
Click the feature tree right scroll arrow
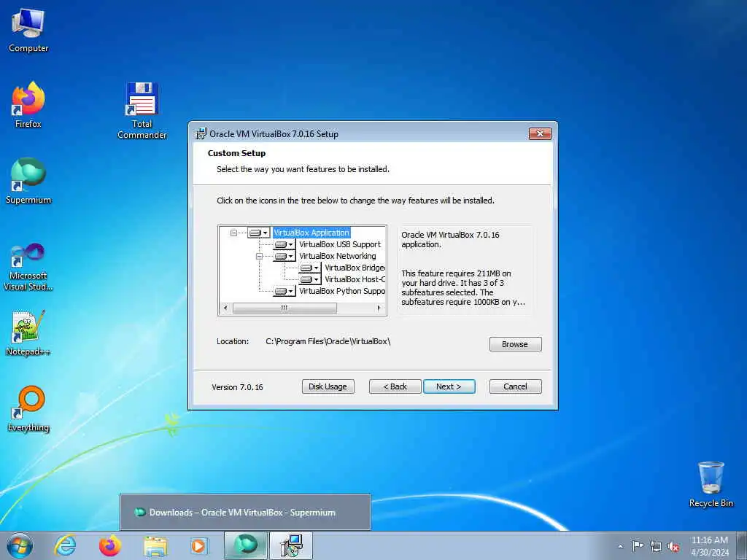[x=379, y=308]
